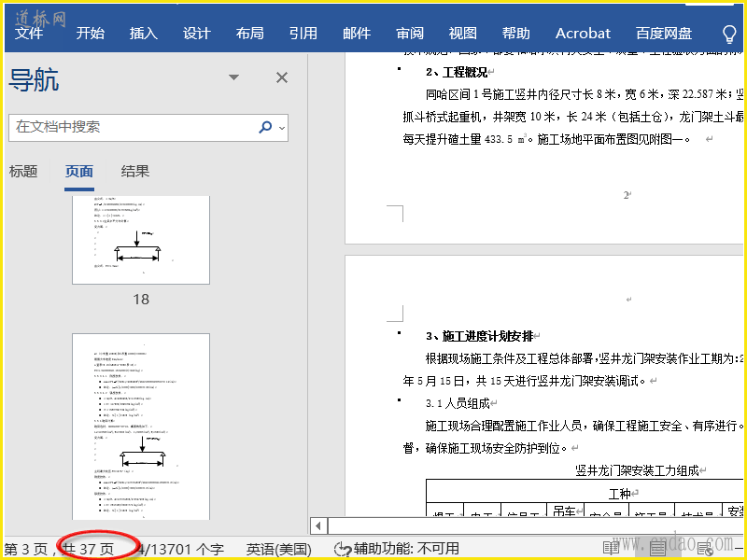This screenshot has width=747, height=560.
Task: Click the 英语(美国) language indicator
Action: click(x=278, y=549)
